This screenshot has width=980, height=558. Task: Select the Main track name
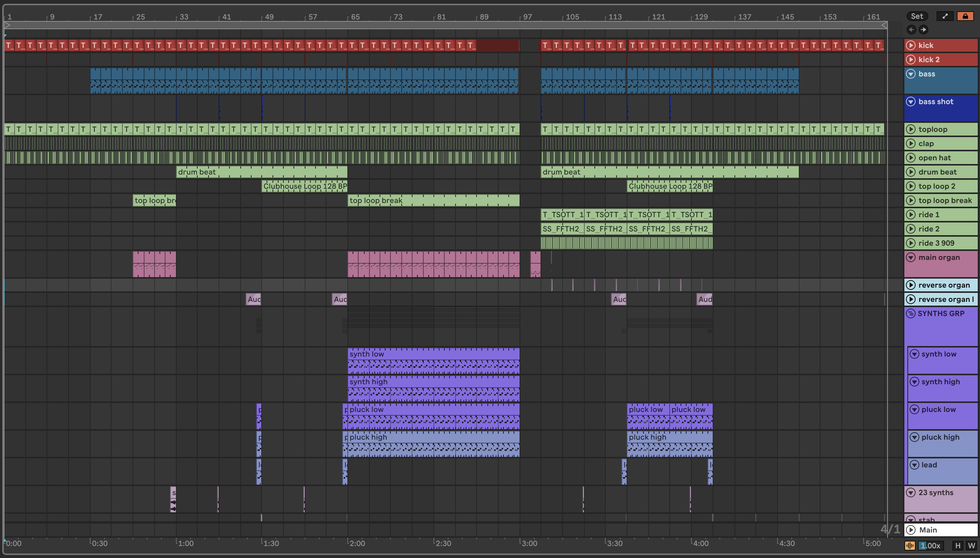point(928,530)
